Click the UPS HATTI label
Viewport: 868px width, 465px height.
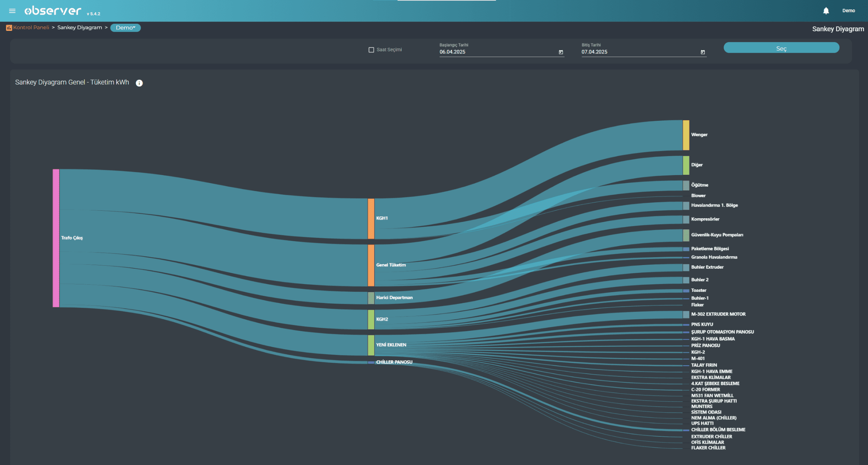tap(702, 423)
